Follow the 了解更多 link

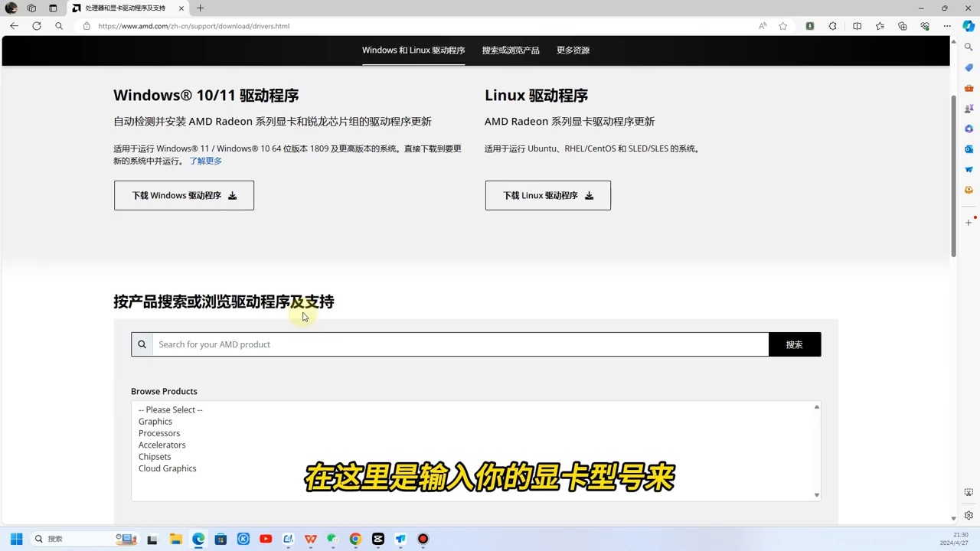click(x=206, y=161)
